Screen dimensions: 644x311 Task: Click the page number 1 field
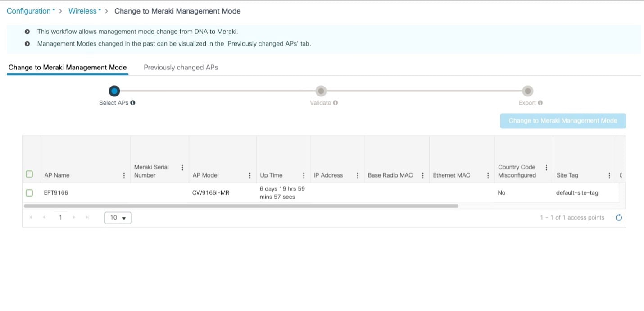(60, 218)
